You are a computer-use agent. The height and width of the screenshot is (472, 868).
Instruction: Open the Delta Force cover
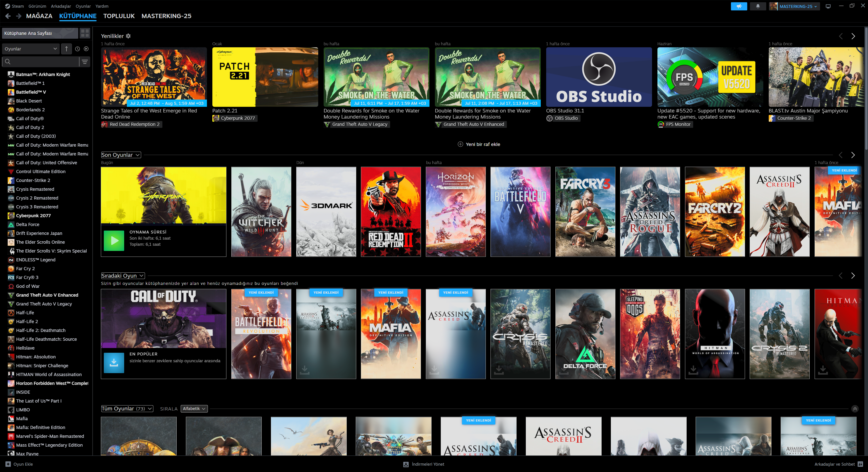pos(585,334)
